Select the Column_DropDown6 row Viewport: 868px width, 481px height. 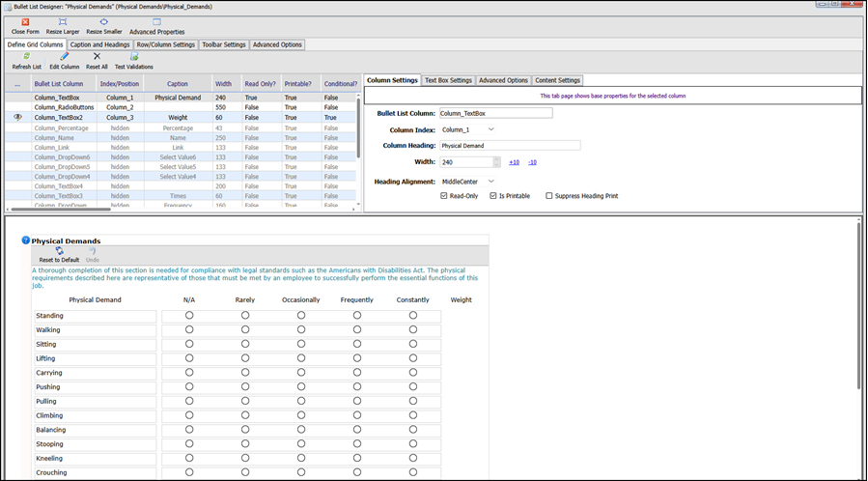(181, 157)
